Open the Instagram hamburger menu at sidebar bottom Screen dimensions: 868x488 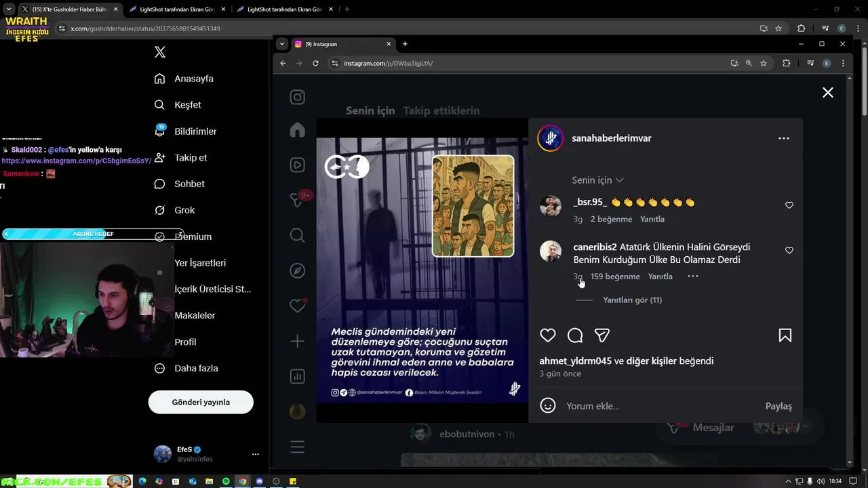point(298,447)
